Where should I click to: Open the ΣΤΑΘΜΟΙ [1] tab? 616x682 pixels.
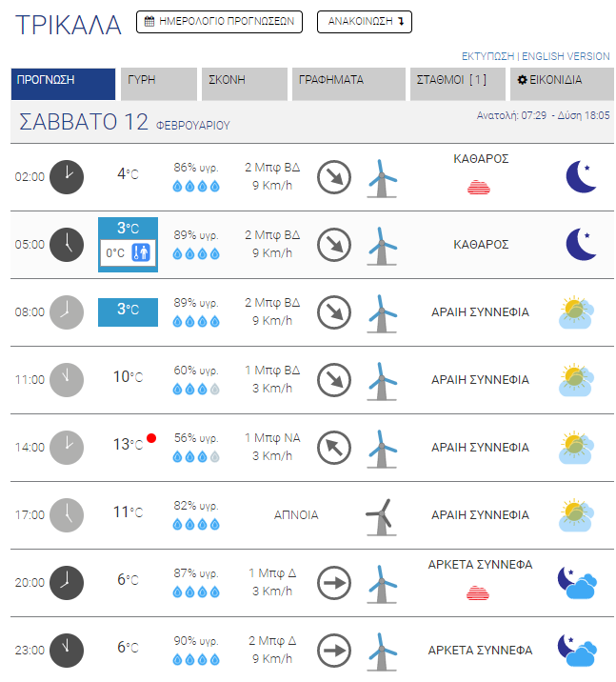[x=458, y=81]
